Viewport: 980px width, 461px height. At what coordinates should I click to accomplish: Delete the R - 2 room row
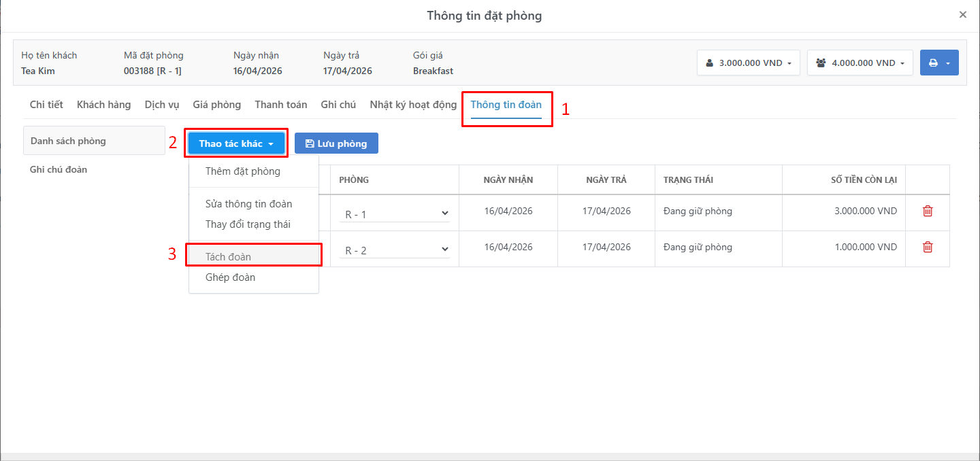[928, 247]
